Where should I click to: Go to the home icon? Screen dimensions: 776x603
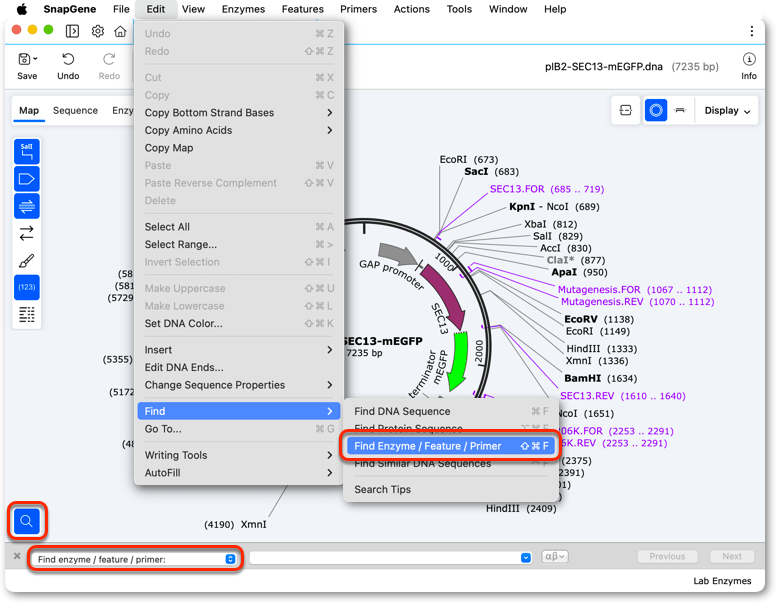coord(120,31)
